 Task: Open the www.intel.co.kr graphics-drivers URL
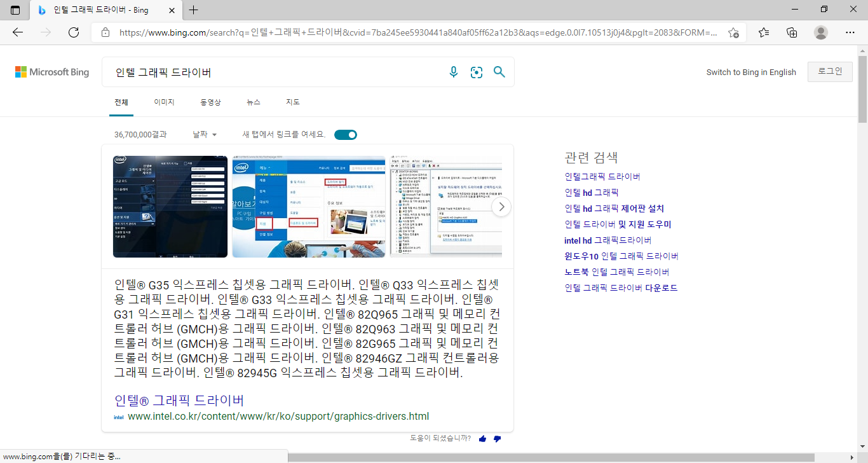point(278,417)
